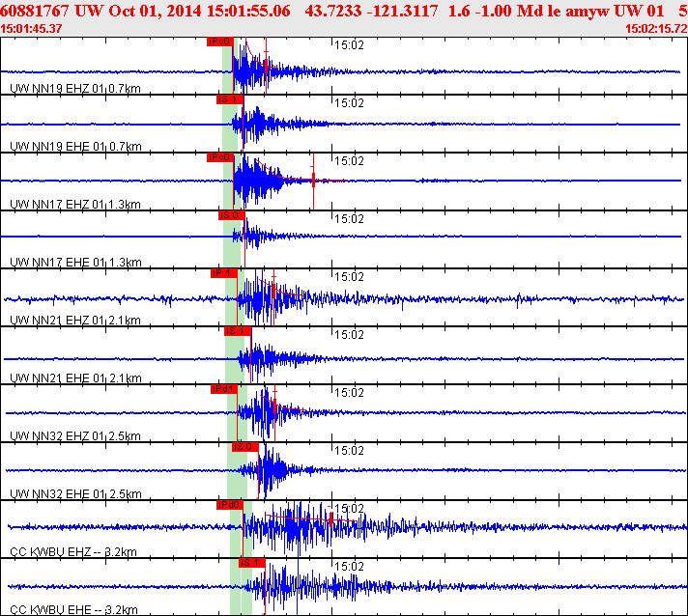688x616 pixels.
Task: Click the iPc0 pick flag on NN17 EHZ
Action: [x=219, y=157]
